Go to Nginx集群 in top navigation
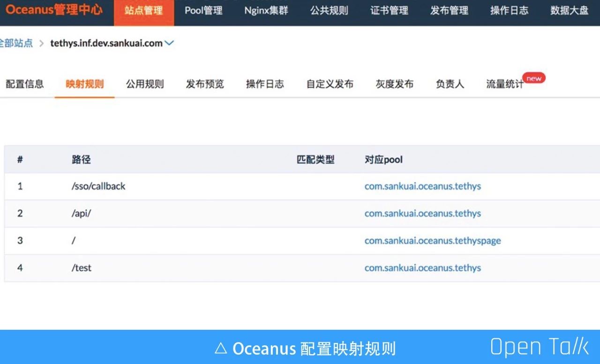 pos(266,11)
